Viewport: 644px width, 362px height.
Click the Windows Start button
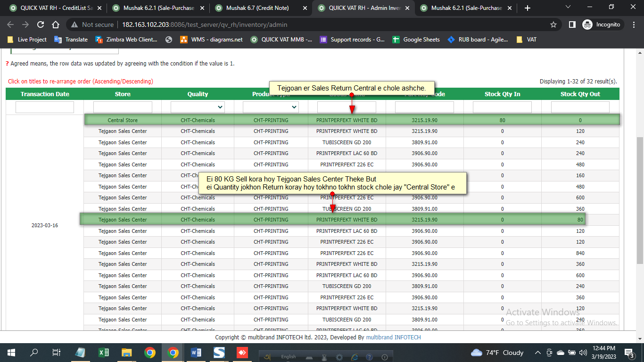[x=11, y=352]
